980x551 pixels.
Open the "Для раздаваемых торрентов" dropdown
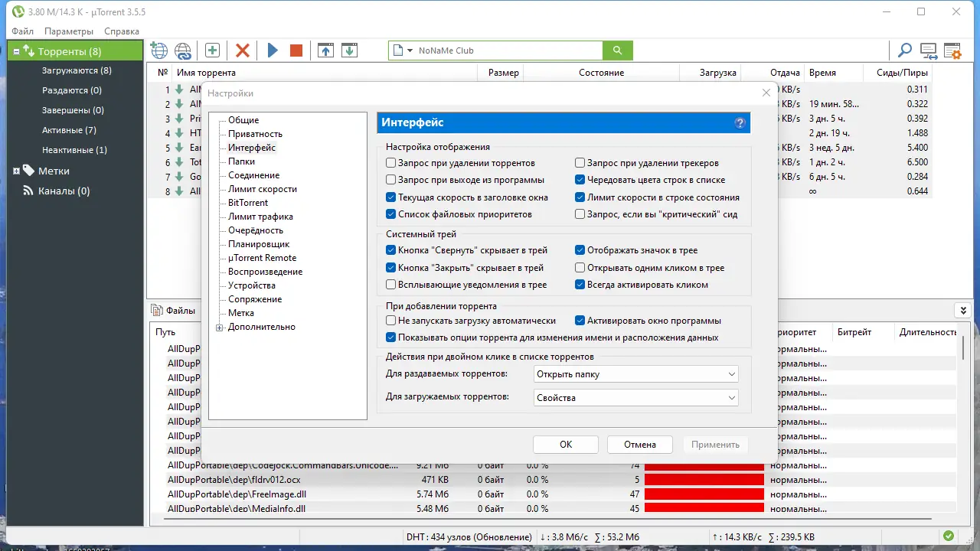tap(635, 374)
